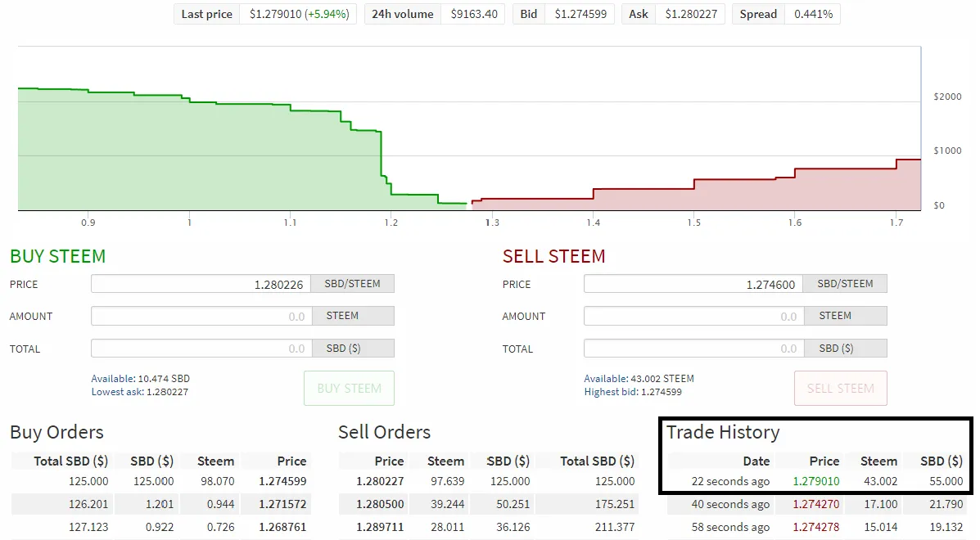The height and width of the screenshot is (540, 980).
Task: Click trade history SBD value 55.000
Action: (x=946, y=481)
